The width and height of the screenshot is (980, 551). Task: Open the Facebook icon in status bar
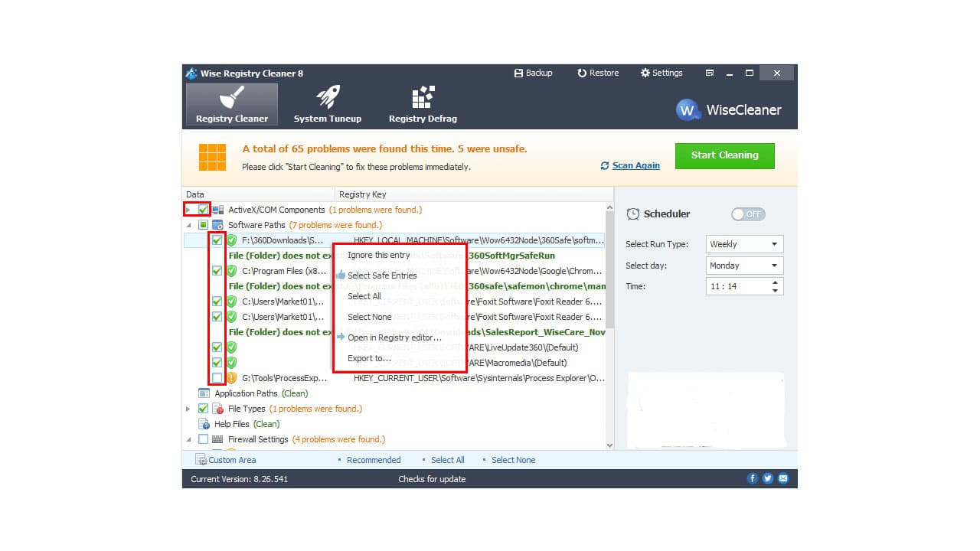(x=753, y=478)
